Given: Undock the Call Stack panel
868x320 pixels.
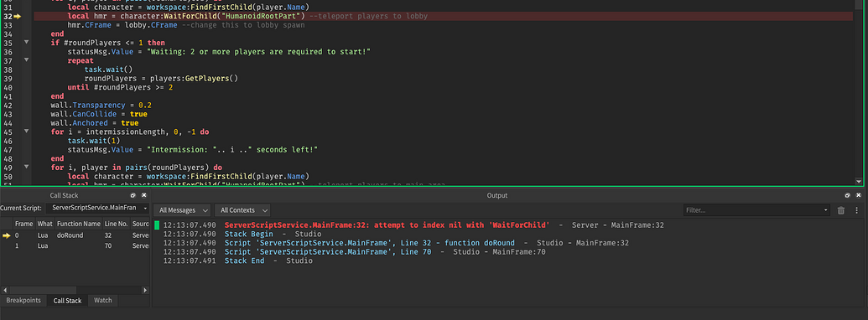Looking at the screenshot, I should [133, 196].
